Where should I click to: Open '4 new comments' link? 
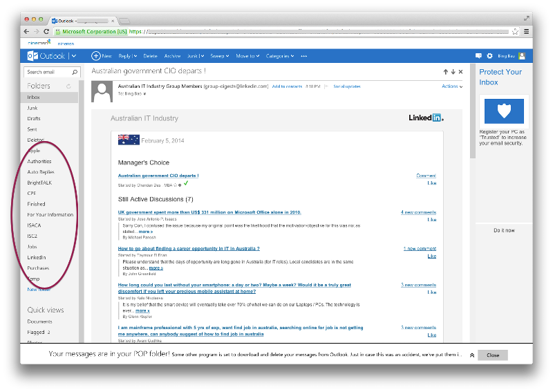418,212
